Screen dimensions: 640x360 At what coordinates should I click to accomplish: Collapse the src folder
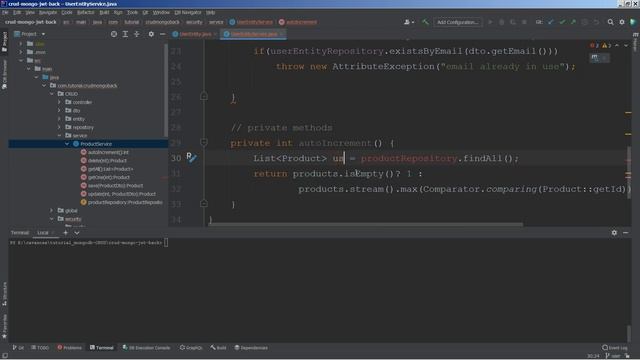point(21,60)
